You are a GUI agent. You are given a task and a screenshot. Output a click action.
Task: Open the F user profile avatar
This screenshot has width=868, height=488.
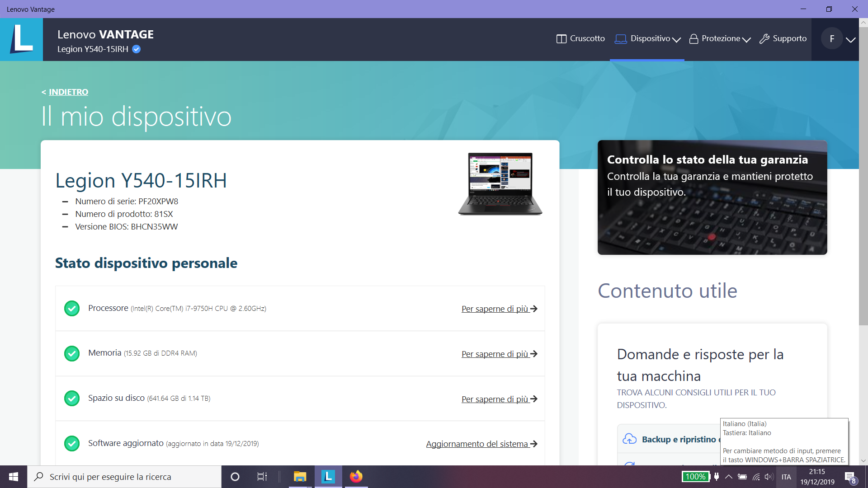(831, 39)
